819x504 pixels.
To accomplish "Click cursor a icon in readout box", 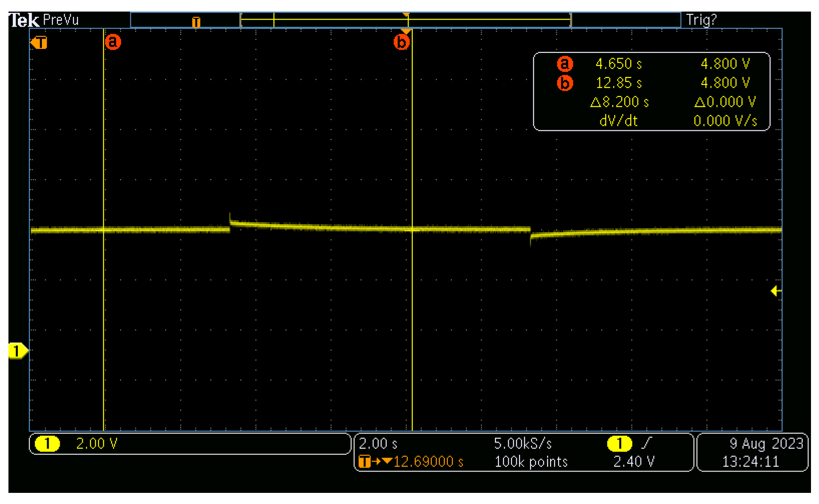I will tap(565, 64).
